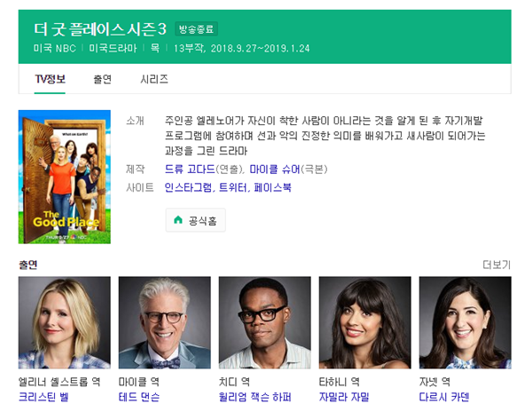This screenshot has height=419, width=532.
Task: Click the 윌리엄 잭슨 하퍼 name link
Action: pyautogui.click(x=254, y=397)
